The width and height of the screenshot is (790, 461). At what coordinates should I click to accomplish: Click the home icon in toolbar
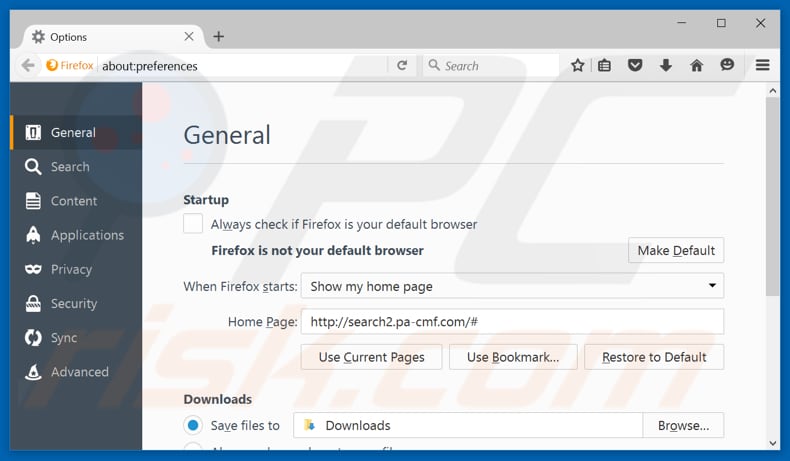696,65
